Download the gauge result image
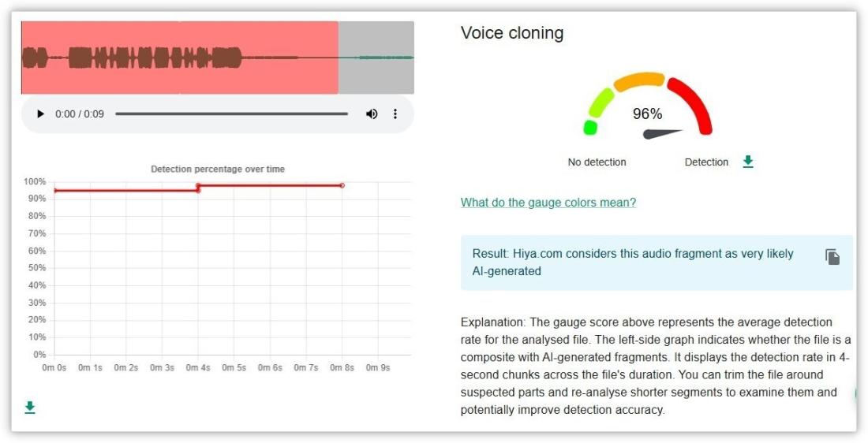The image size is (868, 443). point(748,162)
